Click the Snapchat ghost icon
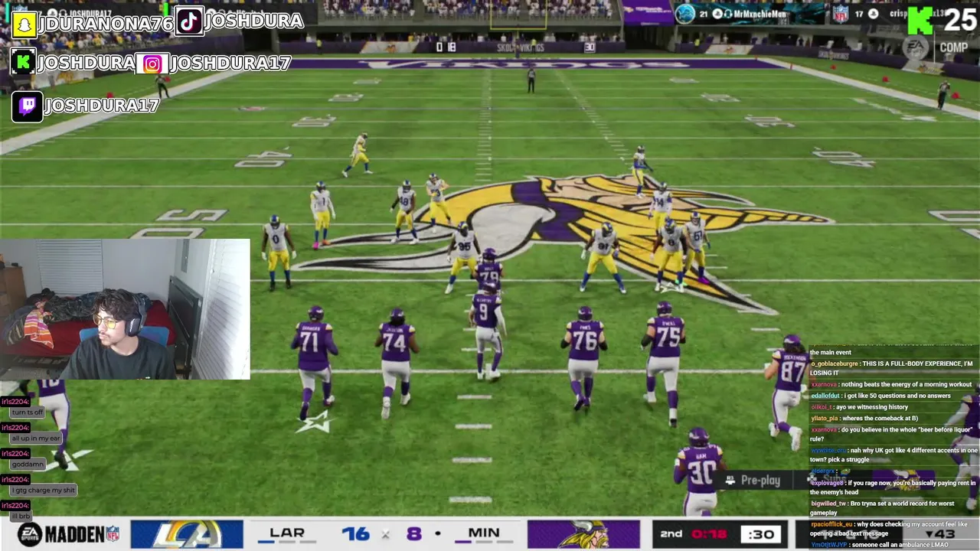 pos(25,24)
